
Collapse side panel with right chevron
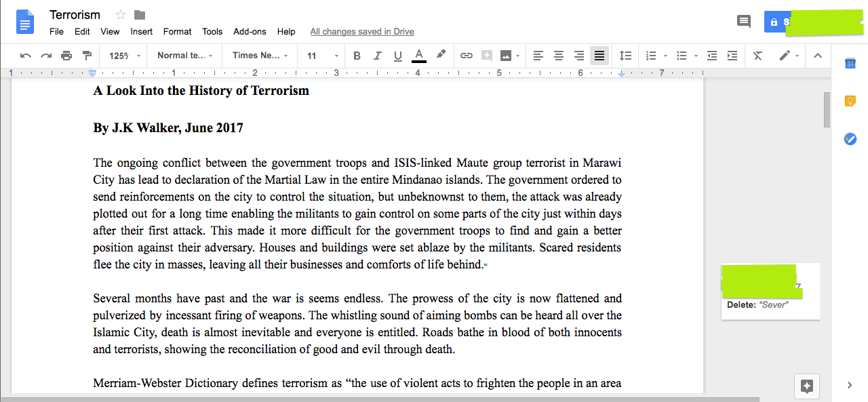tap(850, 385)
